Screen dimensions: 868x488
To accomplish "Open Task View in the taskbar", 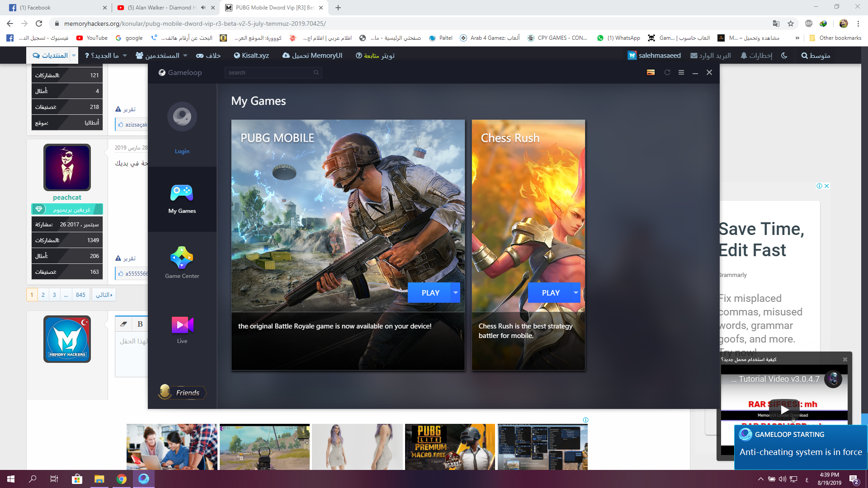I will click(x=54, y=479).
